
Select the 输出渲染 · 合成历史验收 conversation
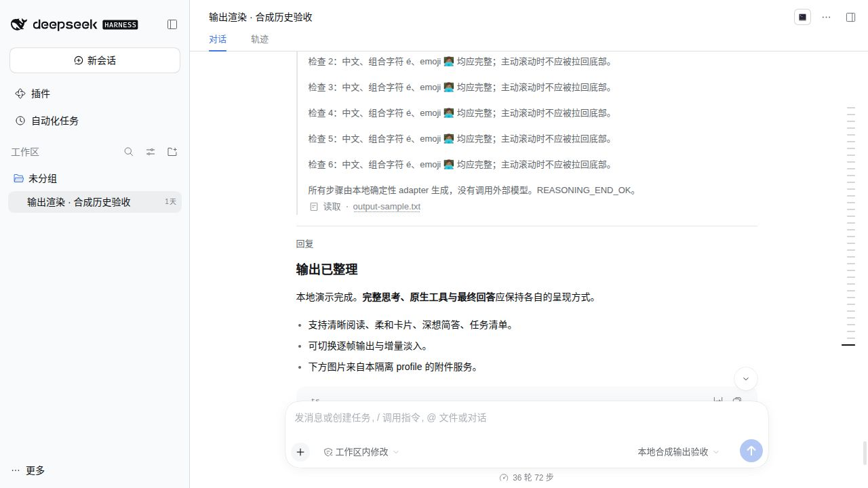tap(95, 202)
